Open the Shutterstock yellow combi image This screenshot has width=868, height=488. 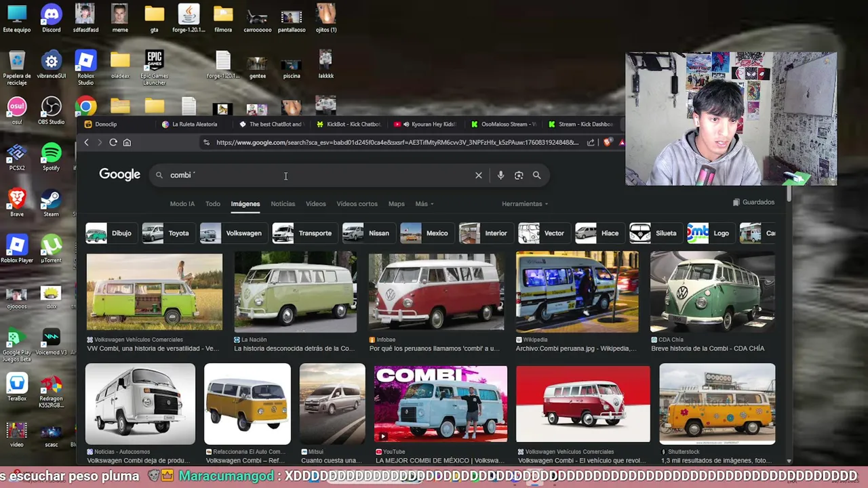(x=717, y=404)
